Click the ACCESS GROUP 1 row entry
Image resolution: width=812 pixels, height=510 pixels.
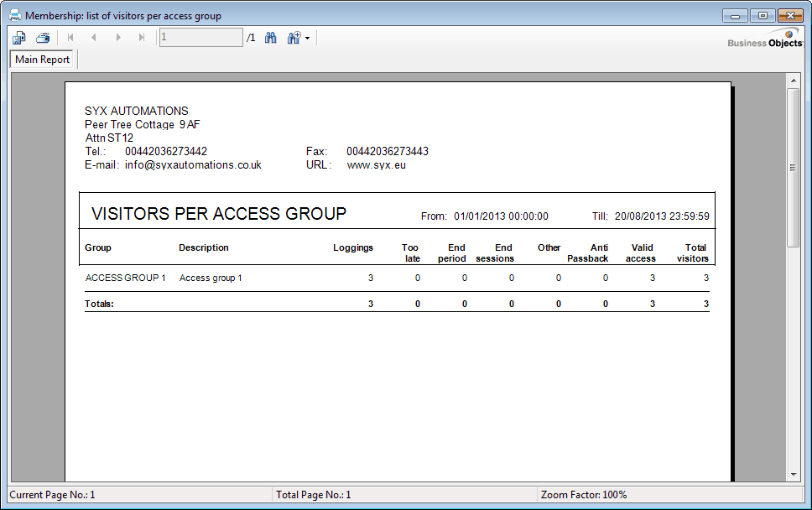click(x=126, y=278)
